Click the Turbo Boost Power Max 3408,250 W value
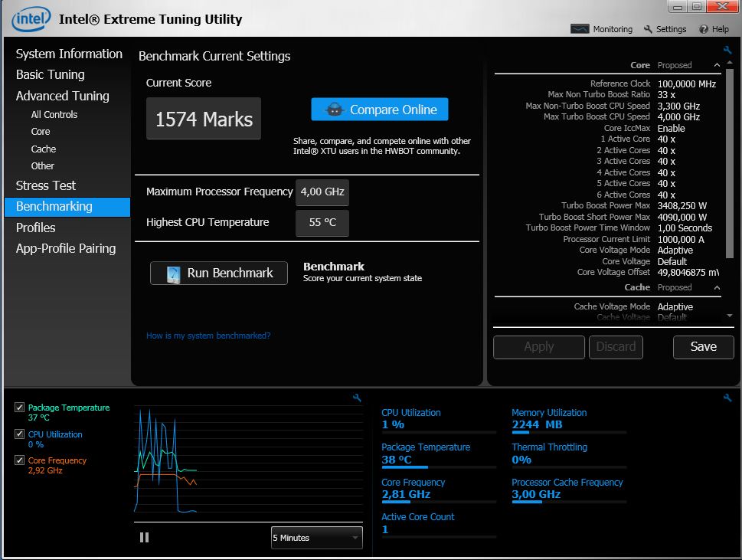742x560 pixels. (682, 206)
